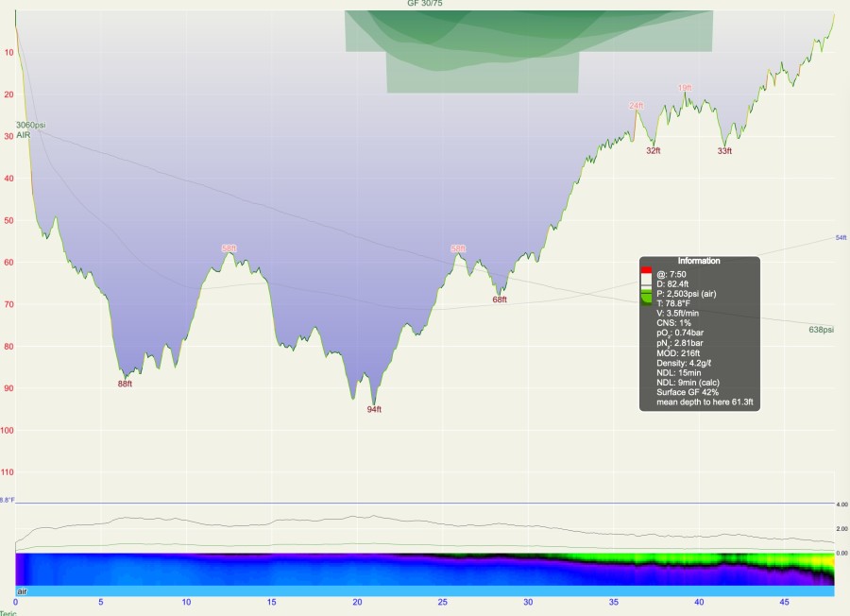Click the air gas bar label

coord(24,590)
